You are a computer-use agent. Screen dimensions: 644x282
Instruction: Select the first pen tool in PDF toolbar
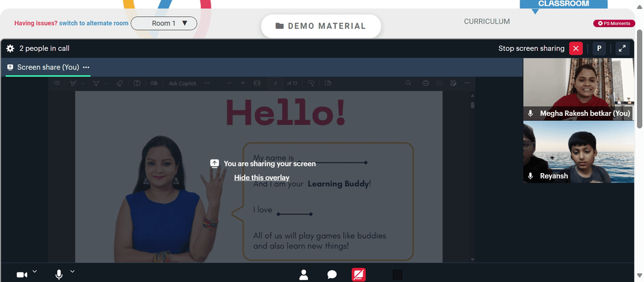click(x=73, y=83)
